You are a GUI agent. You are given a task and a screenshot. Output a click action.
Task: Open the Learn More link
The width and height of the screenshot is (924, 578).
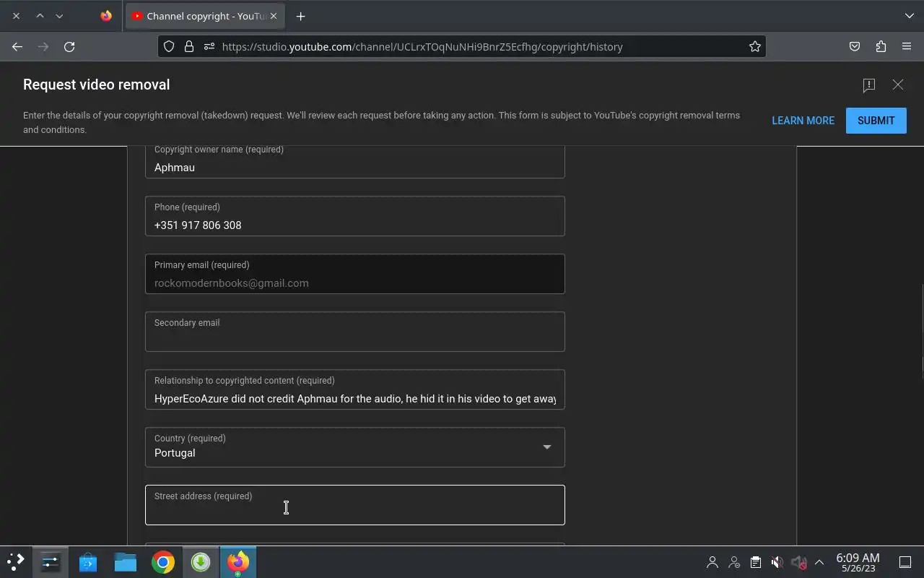tap(803, 121)
